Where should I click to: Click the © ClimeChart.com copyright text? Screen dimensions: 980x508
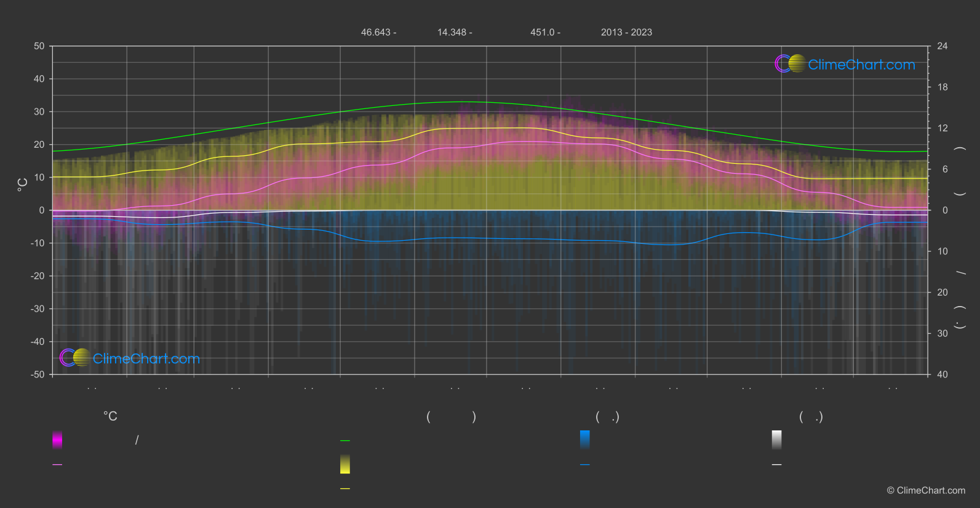point(926,491)
